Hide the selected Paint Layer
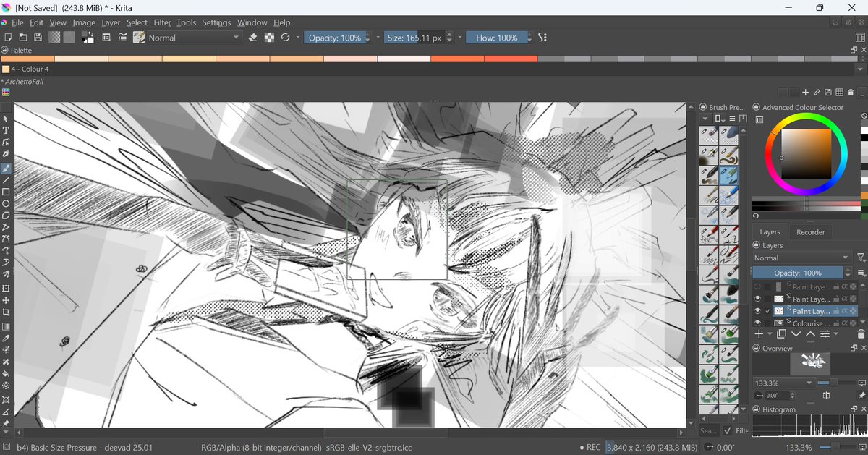Screen dimensions: 868x455 click(x=758, y=311)
